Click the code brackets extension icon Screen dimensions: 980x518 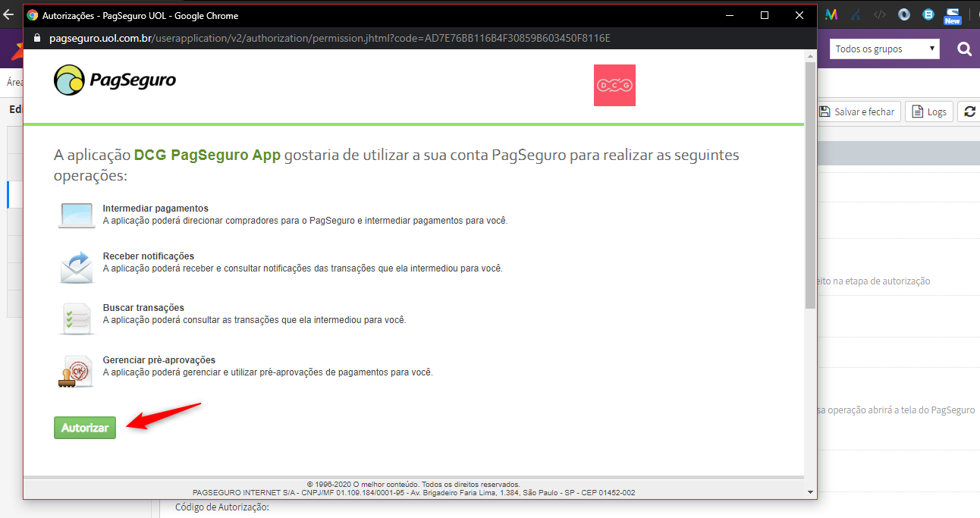point(880,14)
